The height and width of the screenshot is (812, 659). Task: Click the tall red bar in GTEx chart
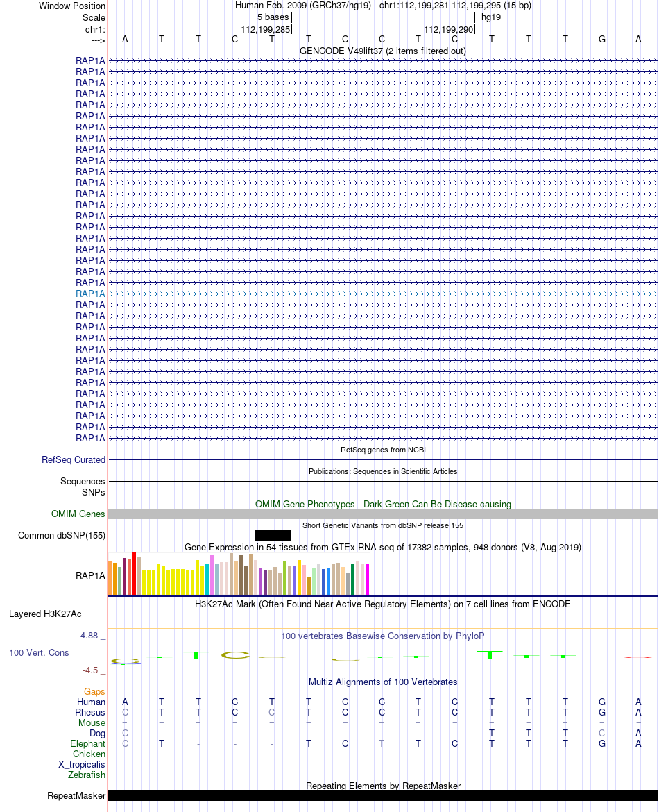click(x=134, y=574)
